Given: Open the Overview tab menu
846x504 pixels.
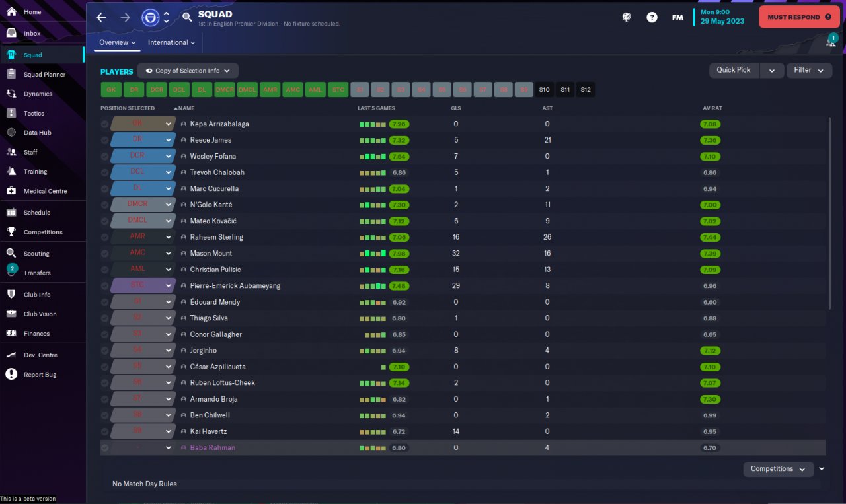Looking at the screenshot, I should point(118,42).
